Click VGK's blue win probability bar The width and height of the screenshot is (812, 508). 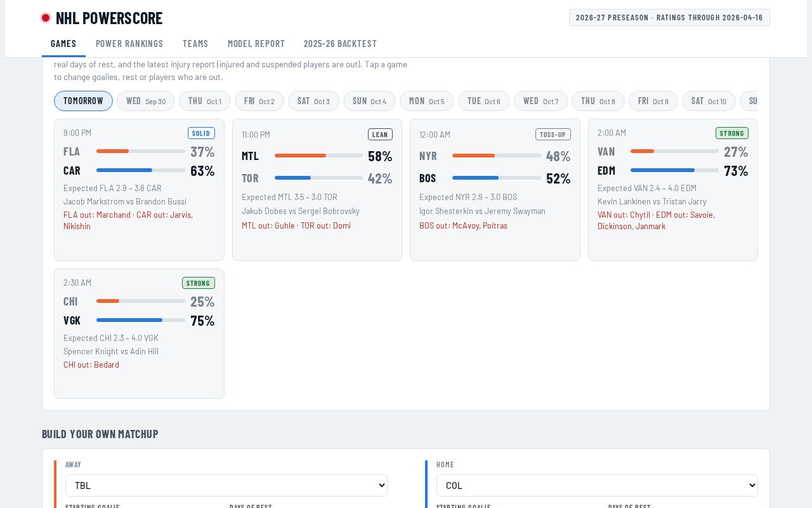(x=129, y=320)
